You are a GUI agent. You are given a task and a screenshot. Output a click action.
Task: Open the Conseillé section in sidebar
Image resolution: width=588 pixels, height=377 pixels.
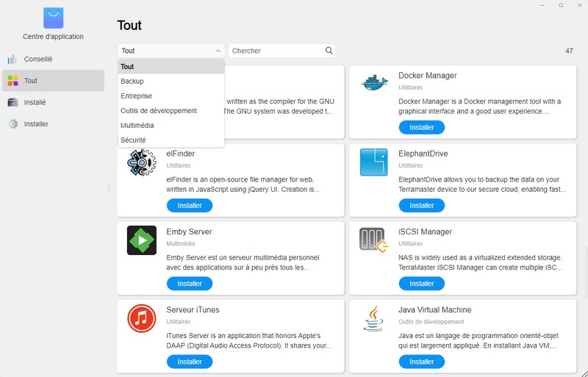(53, 60)
